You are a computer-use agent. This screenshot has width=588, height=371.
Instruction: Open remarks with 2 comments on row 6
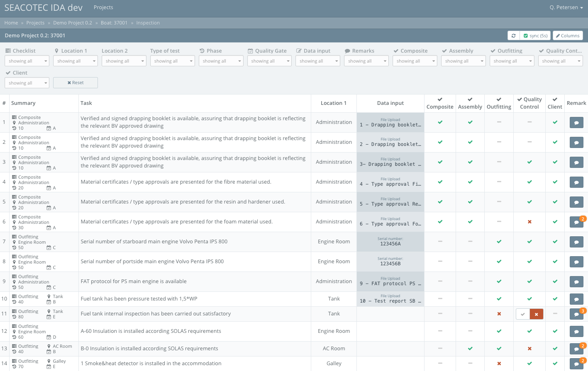point(576,222)
